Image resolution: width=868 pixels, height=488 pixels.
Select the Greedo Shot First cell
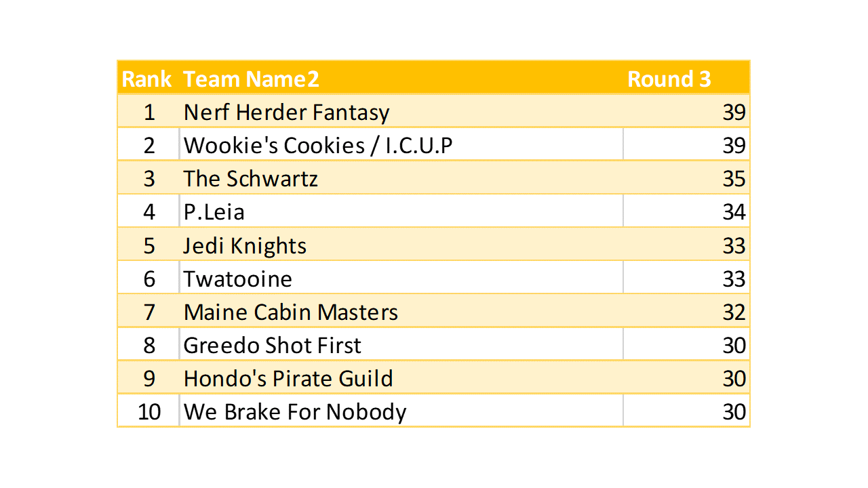point(272,346)
